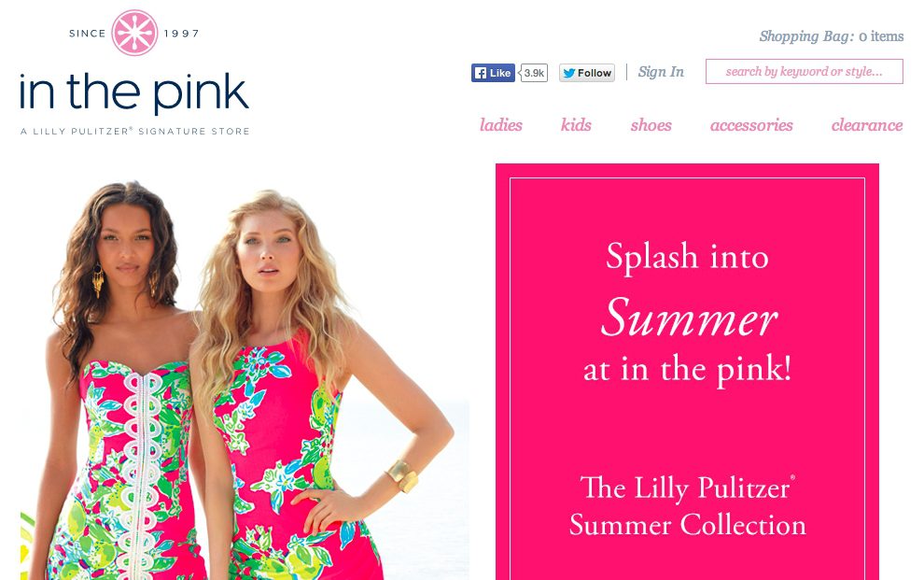Focus the keyword or style search field
The image size is (924, 580).
(x=805, y=71)
